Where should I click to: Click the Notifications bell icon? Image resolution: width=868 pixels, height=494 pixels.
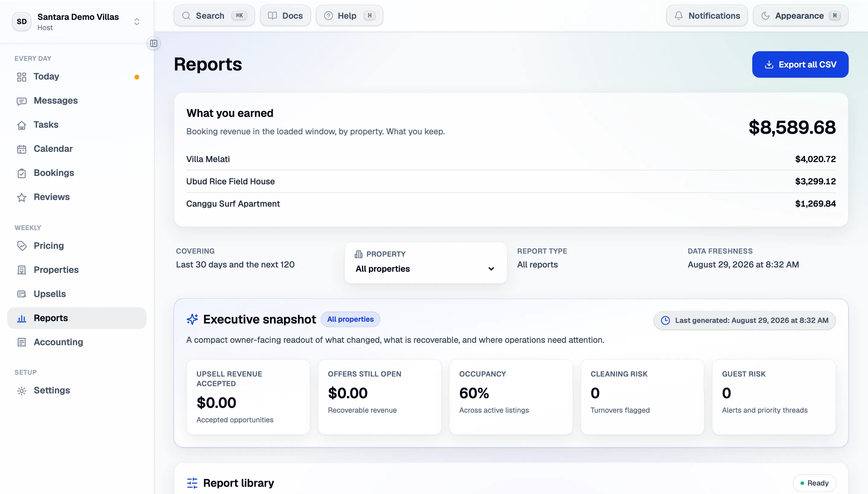click(x=678, y=16)
